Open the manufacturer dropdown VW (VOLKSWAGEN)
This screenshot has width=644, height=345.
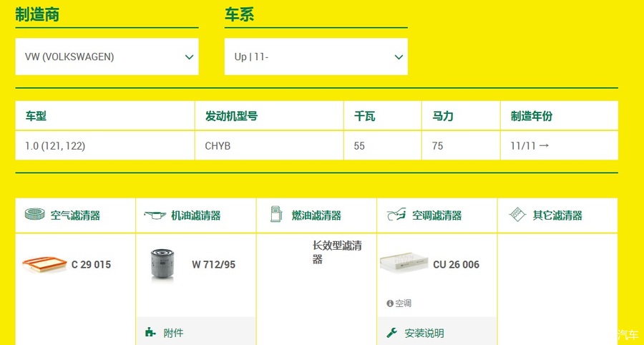click(107, 57)
